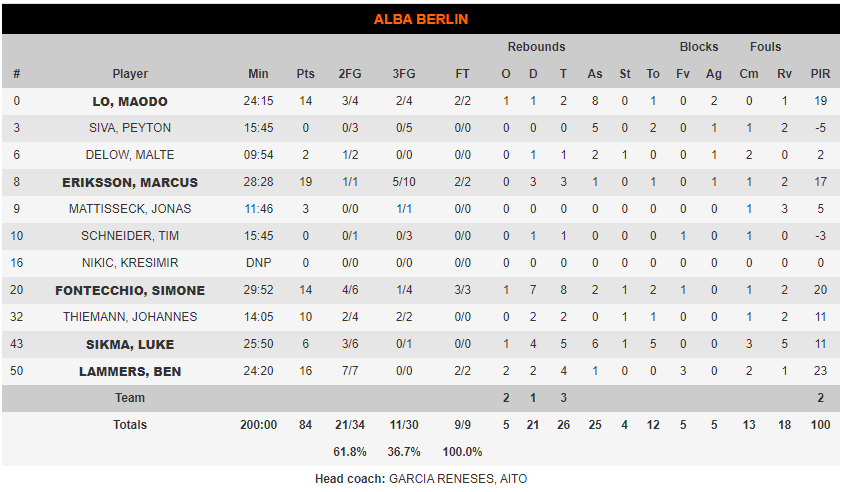Select NIKIC, KRESIMIR name

tap(130, 263)
